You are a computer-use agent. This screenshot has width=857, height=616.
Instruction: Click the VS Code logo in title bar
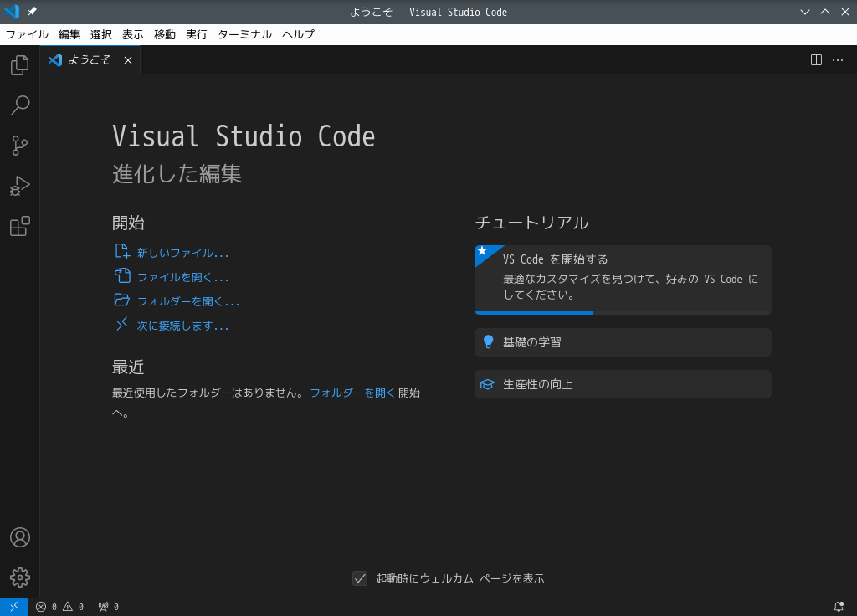point(12,12)
